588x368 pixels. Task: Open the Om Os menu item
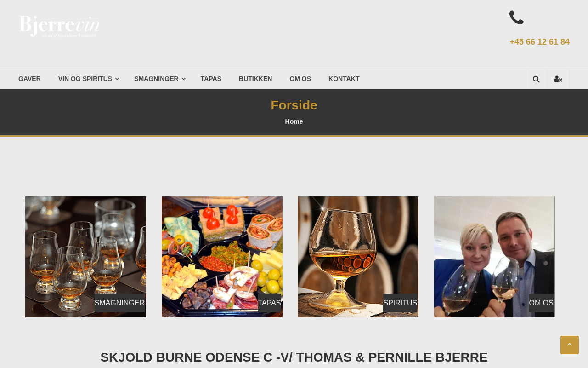300,79
